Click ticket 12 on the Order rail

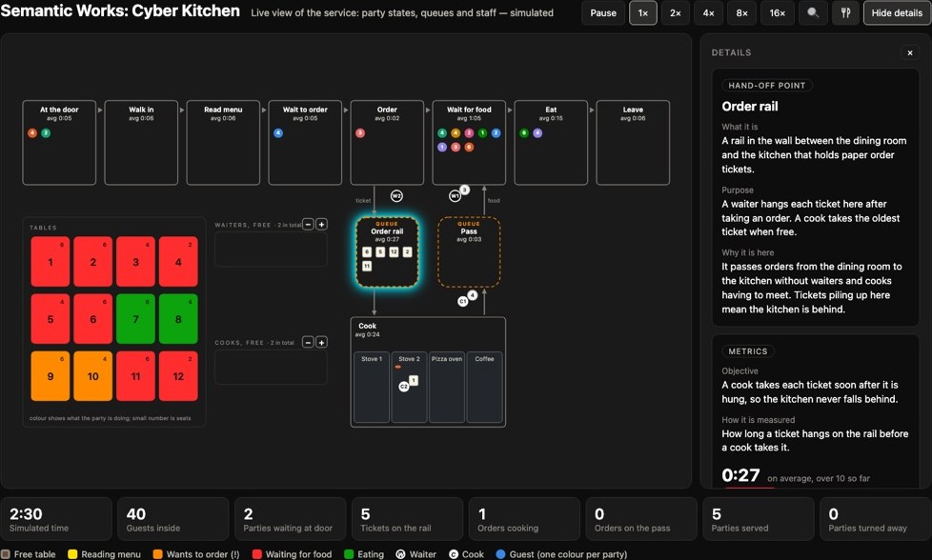394,252
